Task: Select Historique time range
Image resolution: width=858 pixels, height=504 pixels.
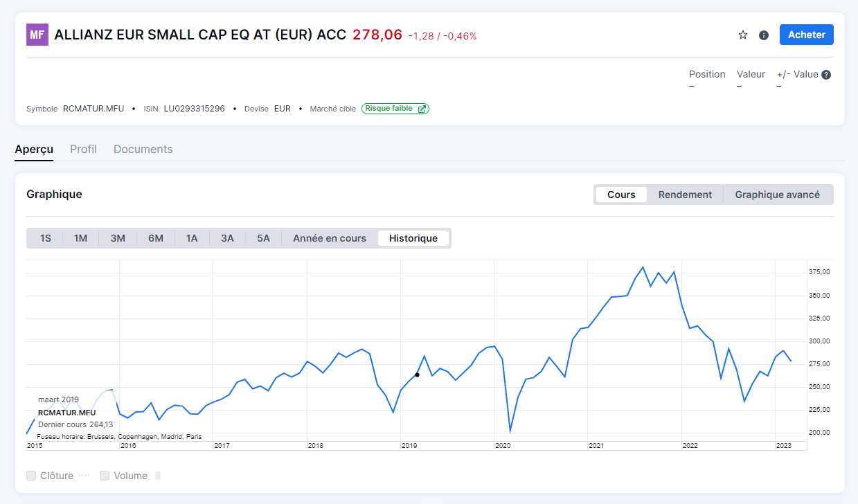Action: point(413,238)
